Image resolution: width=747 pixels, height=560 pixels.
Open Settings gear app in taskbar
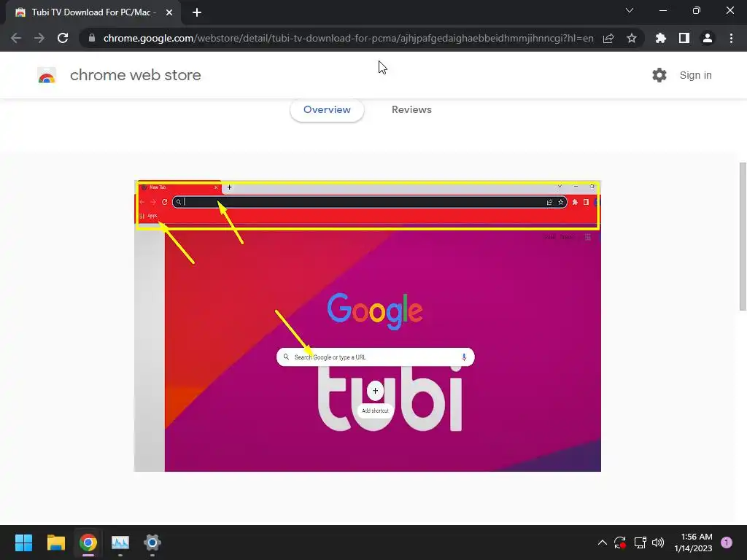pos(152,542)
